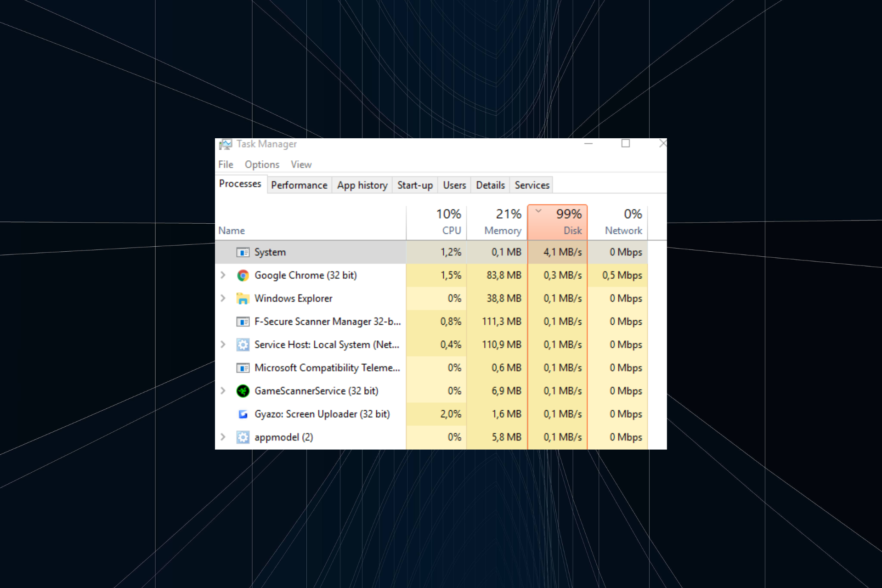
Task: Click Gyazo's 2,0% CPU value
Action: 451,414
